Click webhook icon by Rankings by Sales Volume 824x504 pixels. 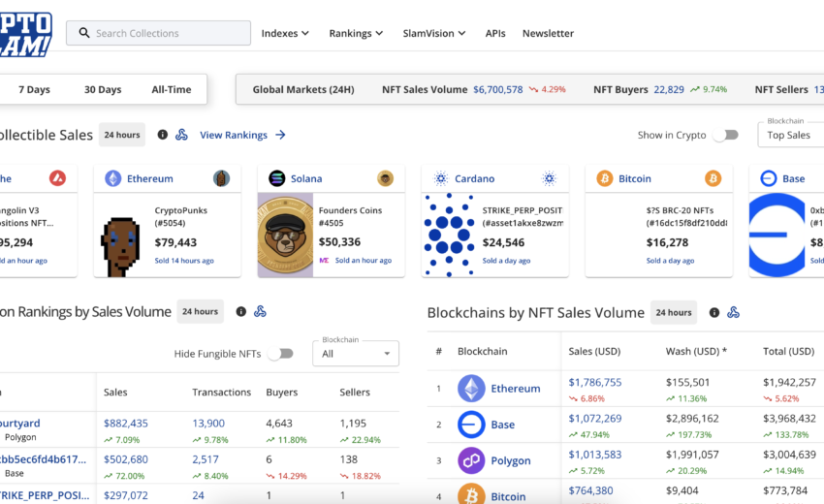(x=260, y=312)
